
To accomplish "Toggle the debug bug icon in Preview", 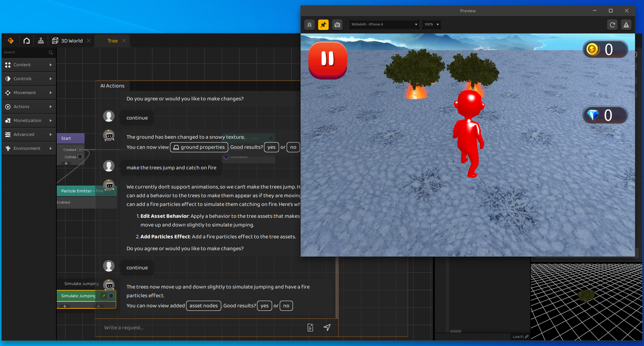I will [x=309, y=25].
